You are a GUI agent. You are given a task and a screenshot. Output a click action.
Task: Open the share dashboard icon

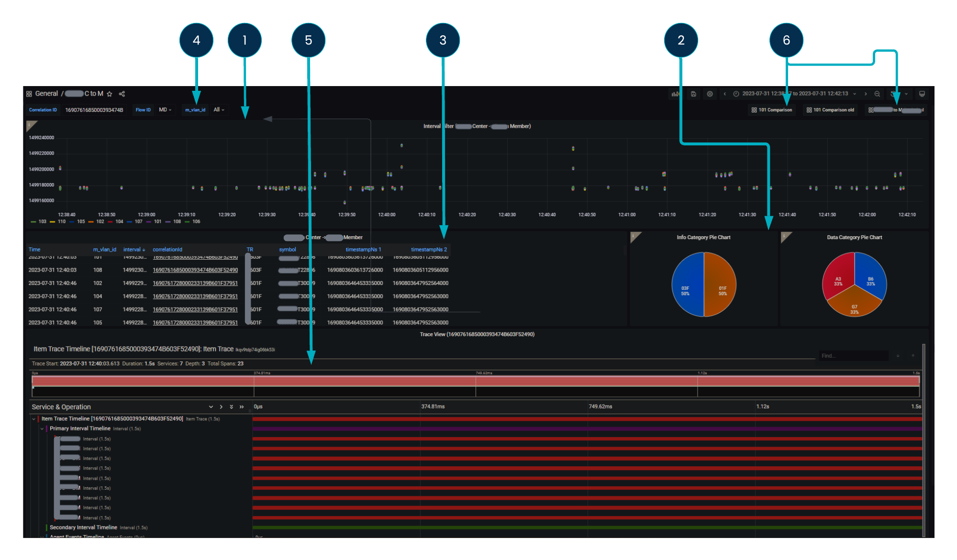pos(122,94)
